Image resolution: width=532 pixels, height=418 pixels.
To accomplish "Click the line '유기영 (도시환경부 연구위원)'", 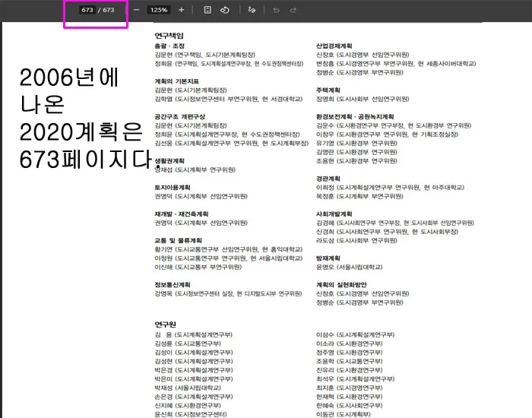I will (x=356, y=143).
